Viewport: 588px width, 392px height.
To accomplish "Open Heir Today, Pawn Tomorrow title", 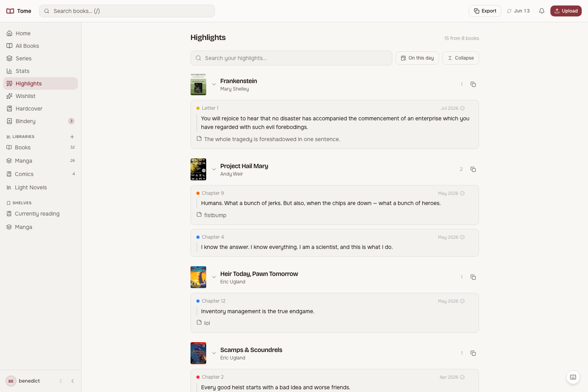I will tap(259, 274).
